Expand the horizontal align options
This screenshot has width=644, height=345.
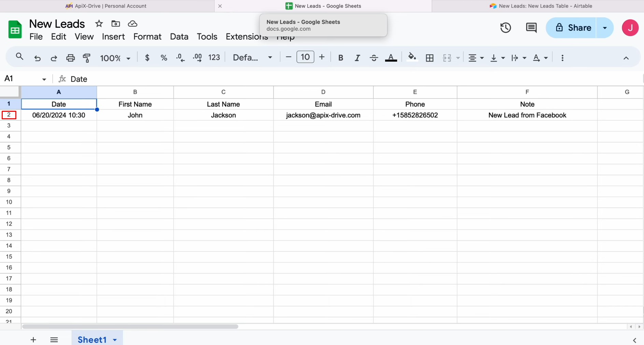tap(482, 58)
